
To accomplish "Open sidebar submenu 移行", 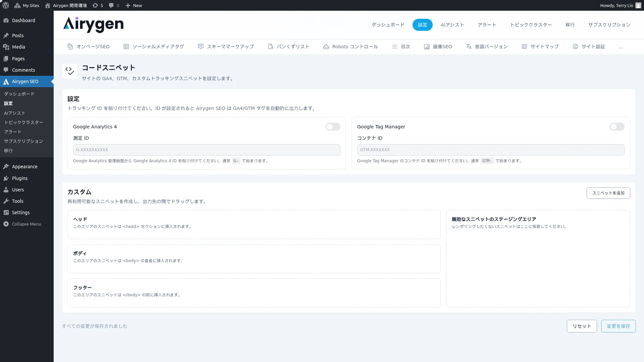I will click(8, 150).
